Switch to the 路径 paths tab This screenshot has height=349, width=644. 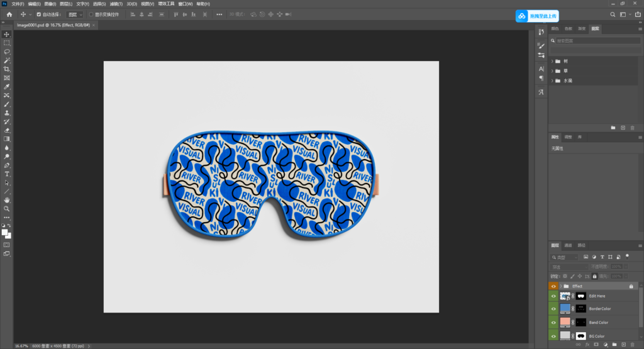[581, 245]
